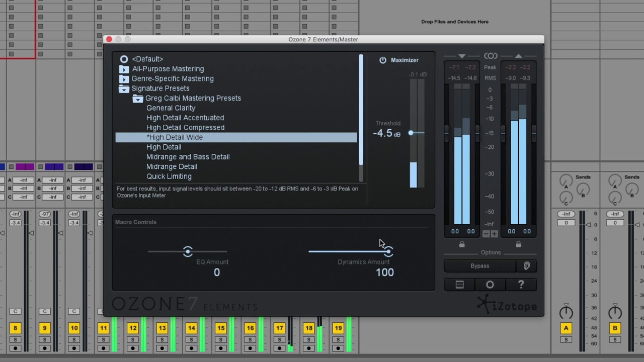
Task: Collapse Greg Calbi Mastering Presets folder
Action: pos(138,99)
